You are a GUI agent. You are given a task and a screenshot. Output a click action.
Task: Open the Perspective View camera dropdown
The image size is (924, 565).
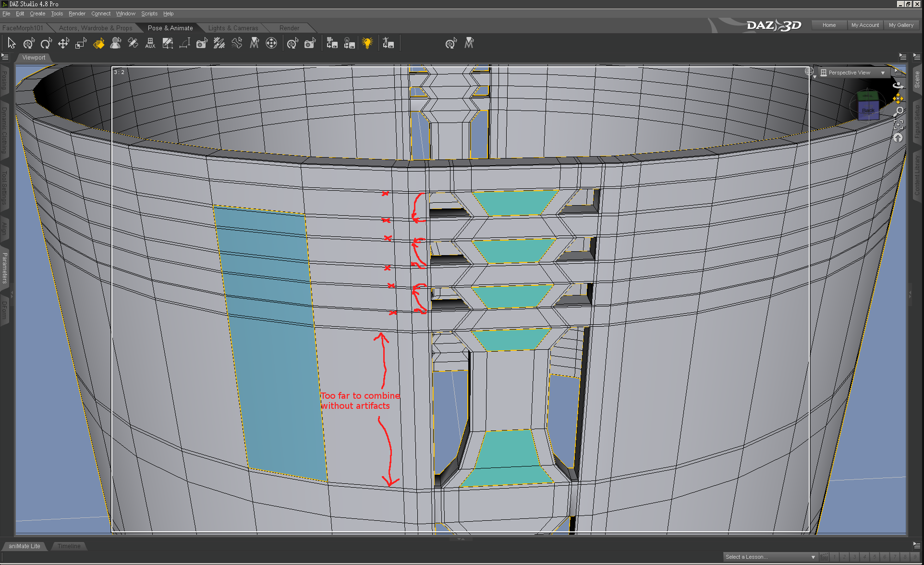[853, 73]
